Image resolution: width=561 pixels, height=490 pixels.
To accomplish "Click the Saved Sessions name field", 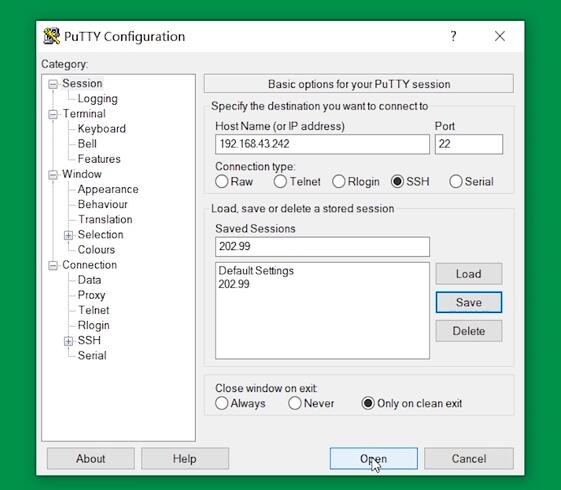I will point(322,246).
